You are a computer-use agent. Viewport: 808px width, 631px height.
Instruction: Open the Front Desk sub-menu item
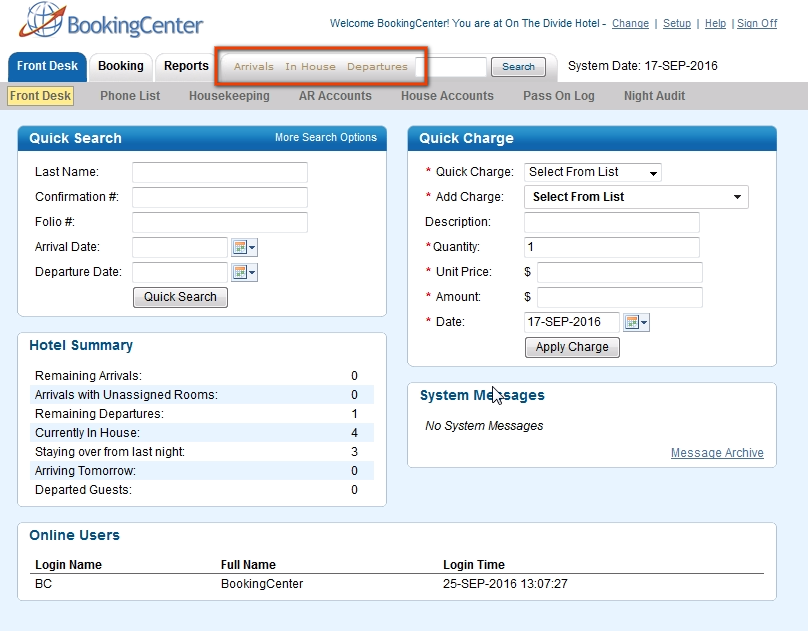tap(40, 96)
